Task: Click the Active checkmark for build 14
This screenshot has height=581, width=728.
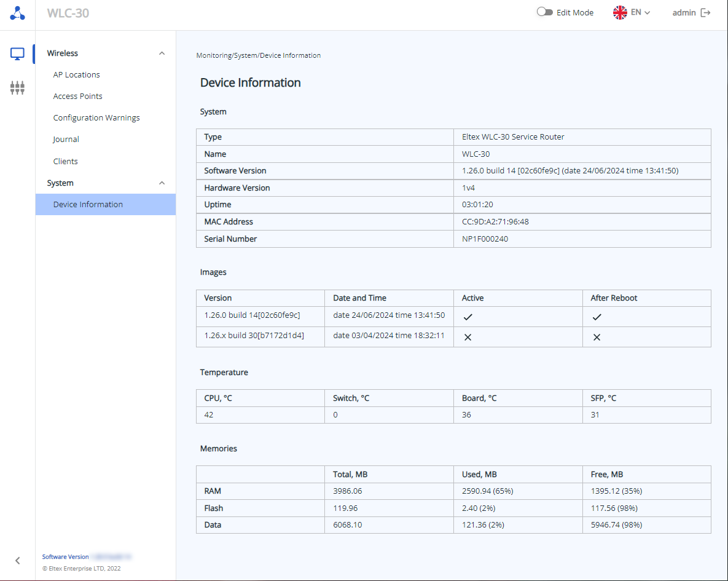Action: click(468, 317)
